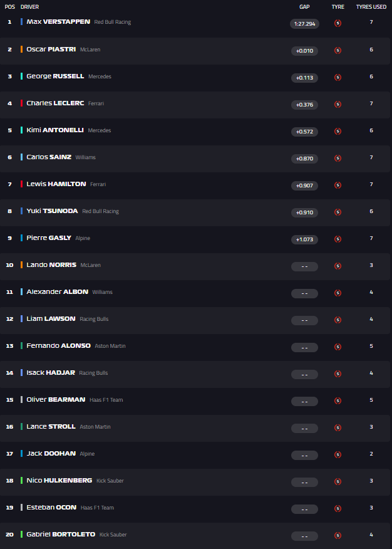
Task: Click Verstappen's 1:27.294 lap time pill
Action: [x=304, y=23]
